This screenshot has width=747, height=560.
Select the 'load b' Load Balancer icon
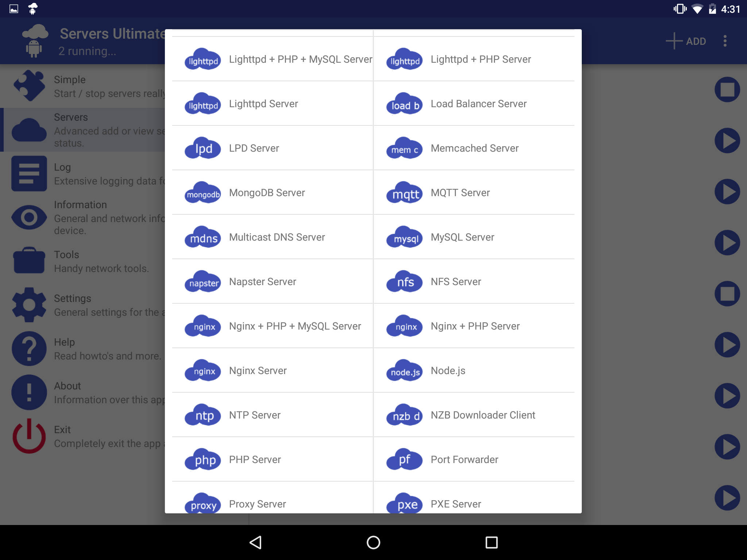coord(405,104)
